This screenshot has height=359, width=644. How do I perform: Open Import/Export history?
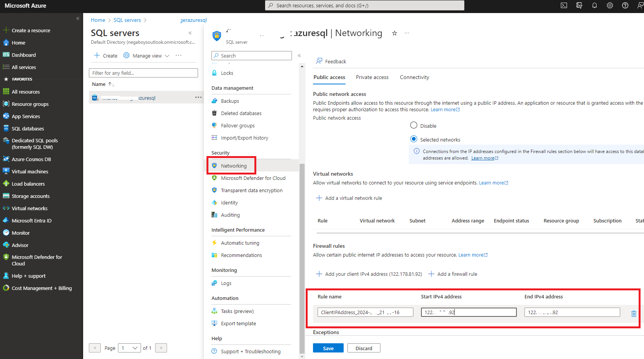click(x=244, y=138)
